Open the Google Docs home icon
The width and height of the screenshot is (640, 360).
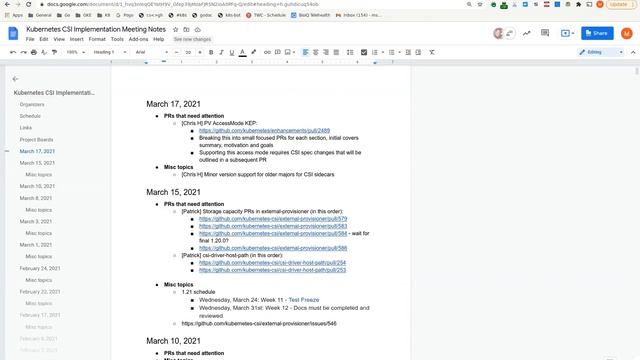[13, 33]
